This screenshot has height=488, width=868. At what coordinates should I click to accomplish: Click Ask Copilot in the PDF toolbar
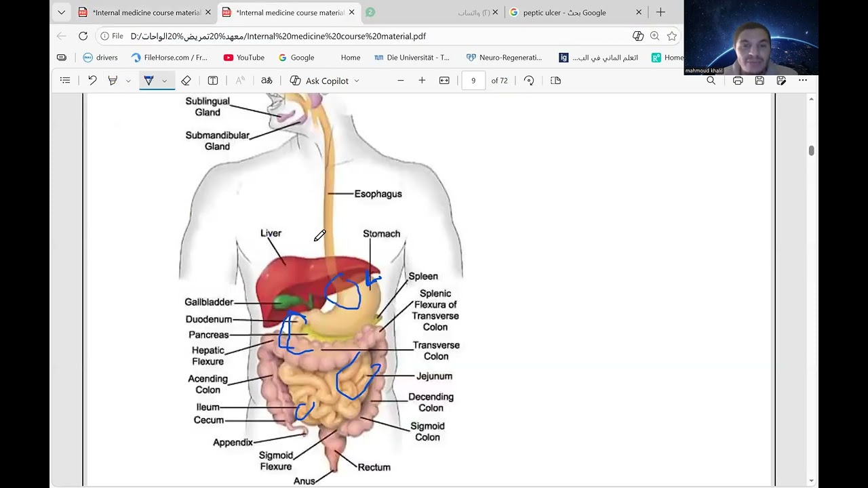pos(319,81)
